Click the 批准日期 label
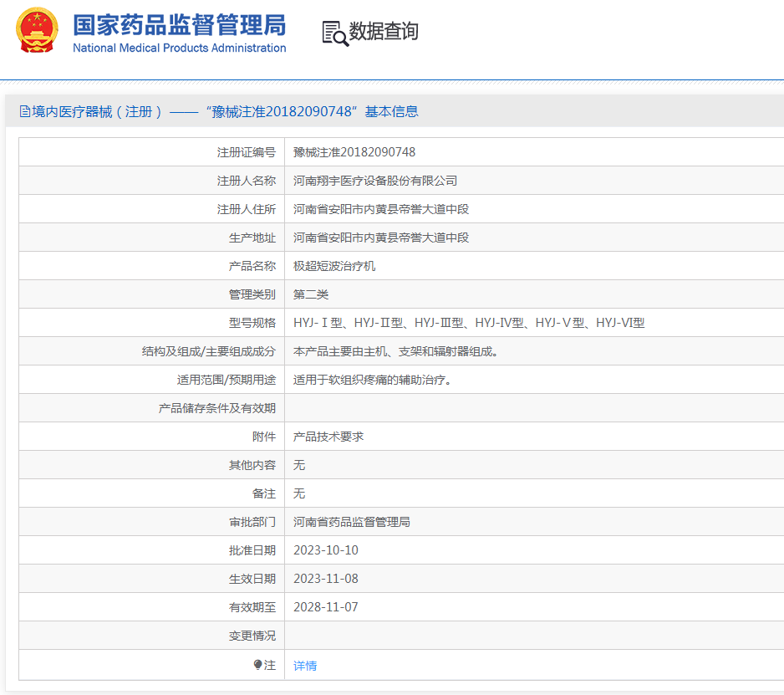Viewport: 784px width, 695px height. tap(252, 550)
